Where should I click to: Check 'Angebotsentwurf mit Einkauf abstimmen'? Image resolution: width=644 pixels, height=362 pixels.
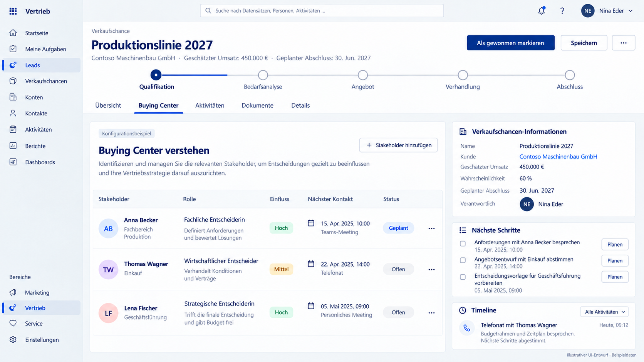[463, 260]
